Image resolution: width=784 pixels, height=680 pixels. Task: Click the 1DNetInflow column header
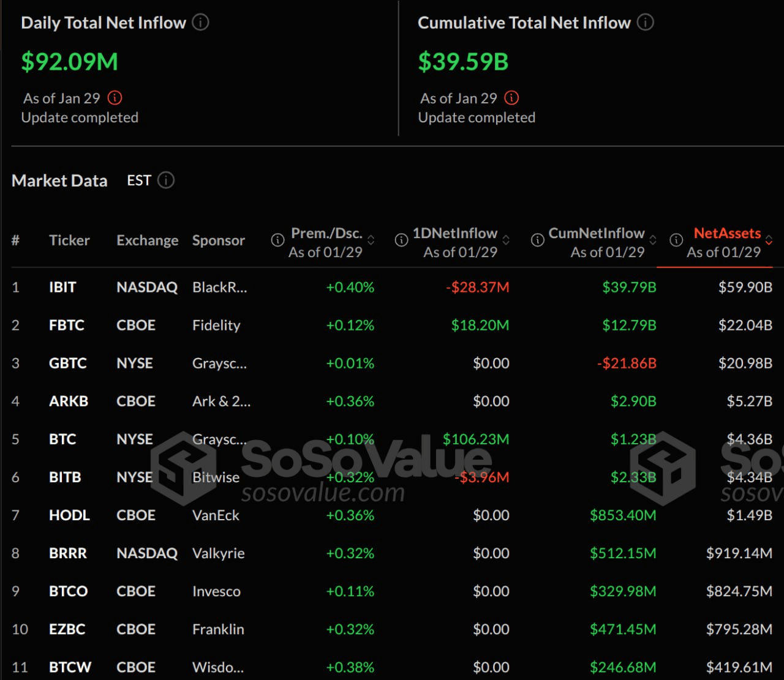click(454, 233)
